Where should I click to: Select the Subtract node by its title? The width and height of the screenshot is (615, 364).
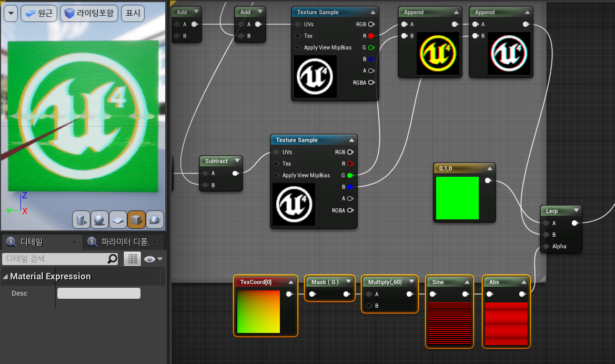[216, 161]
